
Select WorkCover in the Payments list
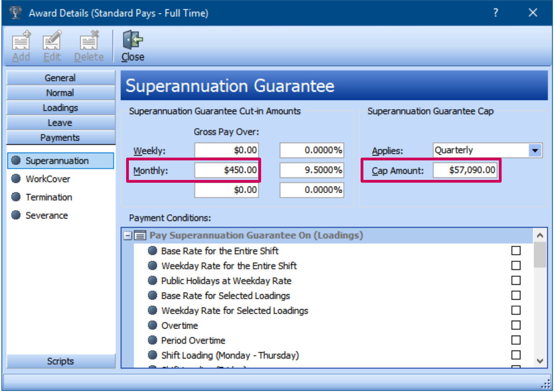click(48, 179)
